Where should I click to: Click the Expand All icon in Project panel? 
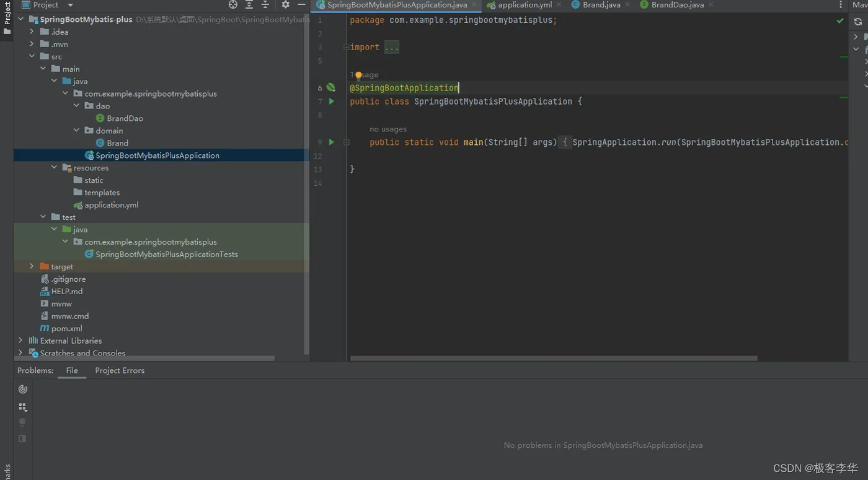click(249, 5)
